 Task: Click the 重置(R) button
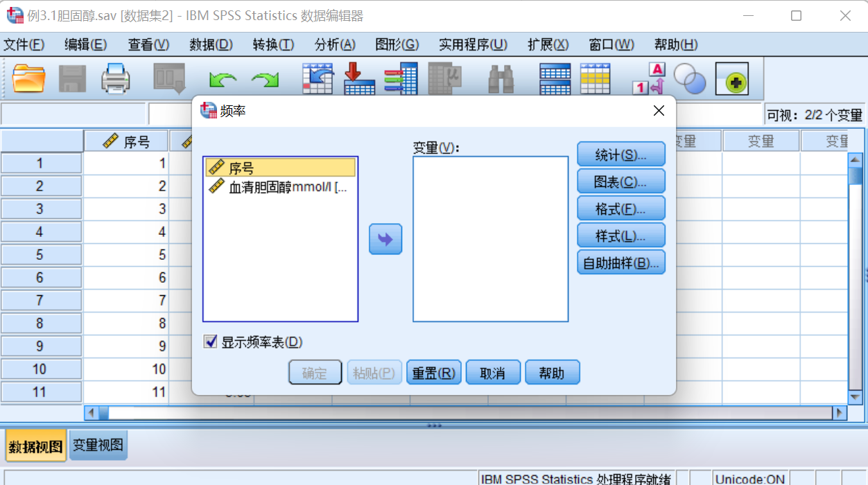click(x=434, y=373)
